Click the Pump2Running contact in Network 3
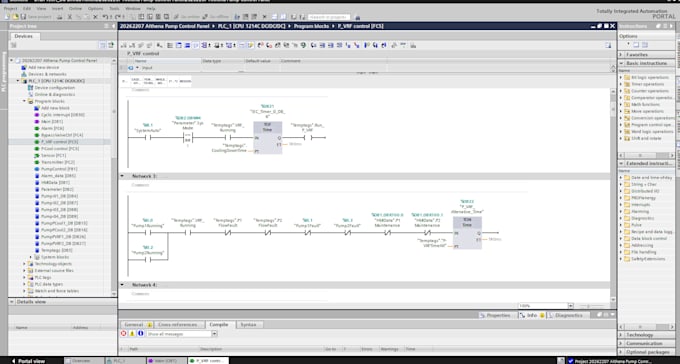680x364 pixels. (x=147, y=259)
